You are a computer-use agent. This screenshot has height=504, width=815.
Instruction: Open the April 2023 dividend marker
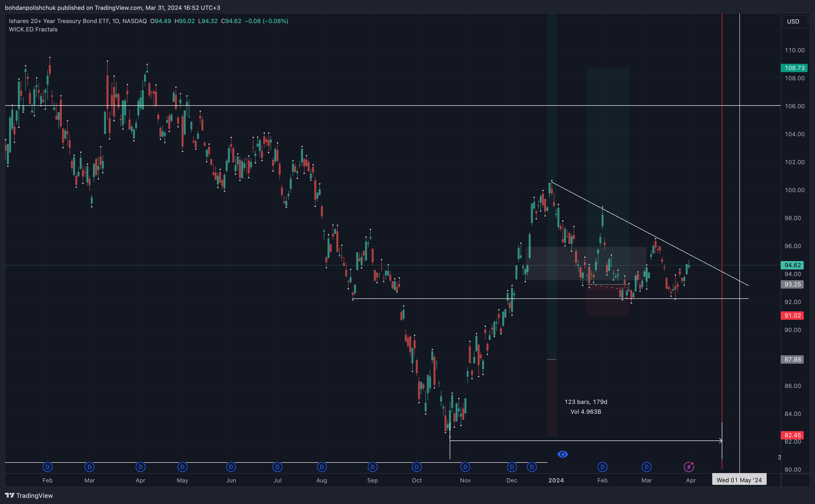[140, 467]
